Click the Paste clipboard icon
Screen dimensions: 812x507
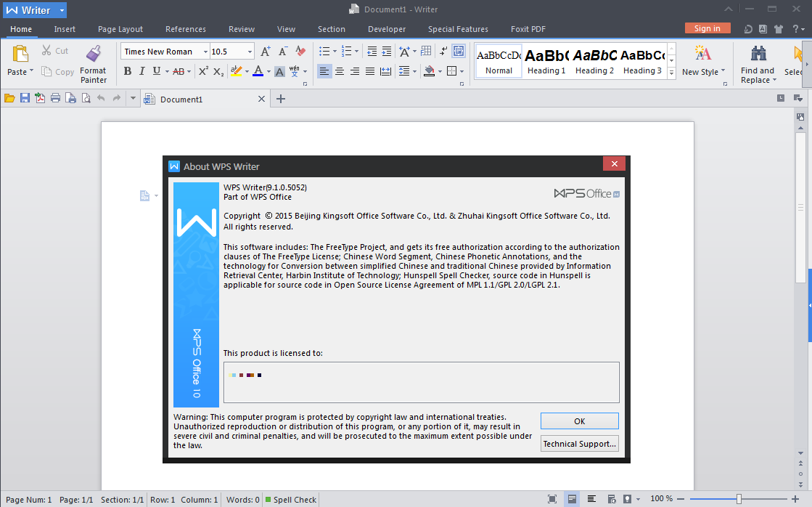(20, 54)
